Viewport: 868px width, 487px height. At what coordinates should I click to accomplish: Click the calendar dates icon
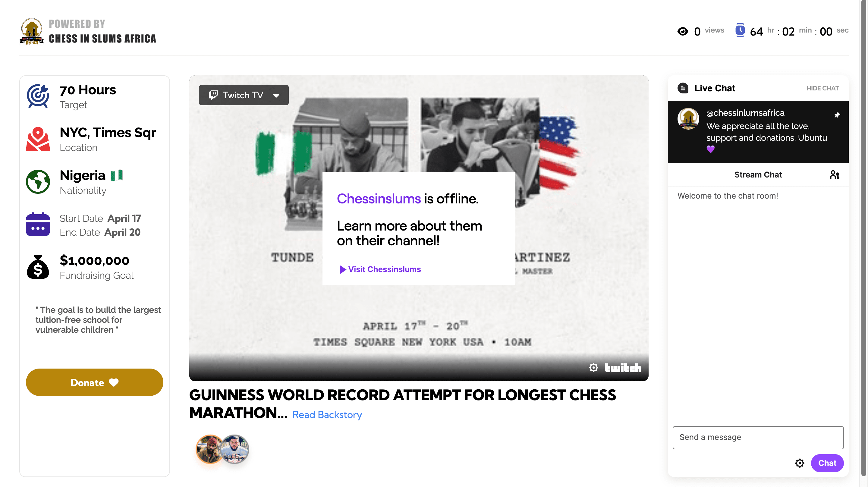click(38, 225)
